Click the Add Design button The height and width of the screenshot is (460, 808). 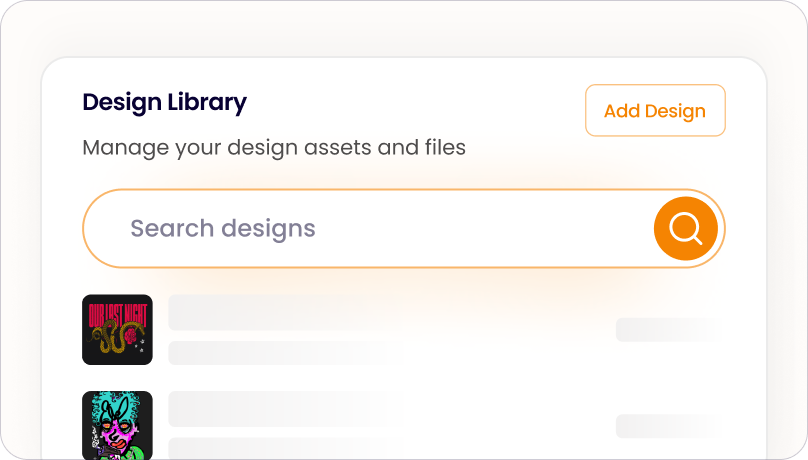(x=655, y=111)
